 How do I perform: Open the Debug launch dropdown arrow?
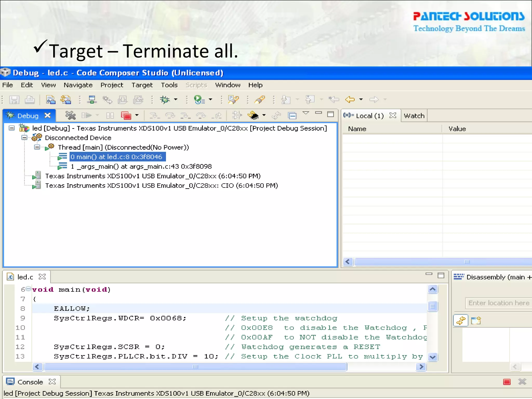[x=176, y=99]
